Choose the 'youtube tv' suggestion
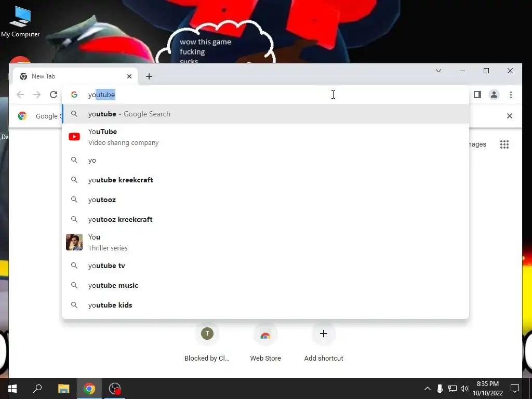 click(265, 265)
